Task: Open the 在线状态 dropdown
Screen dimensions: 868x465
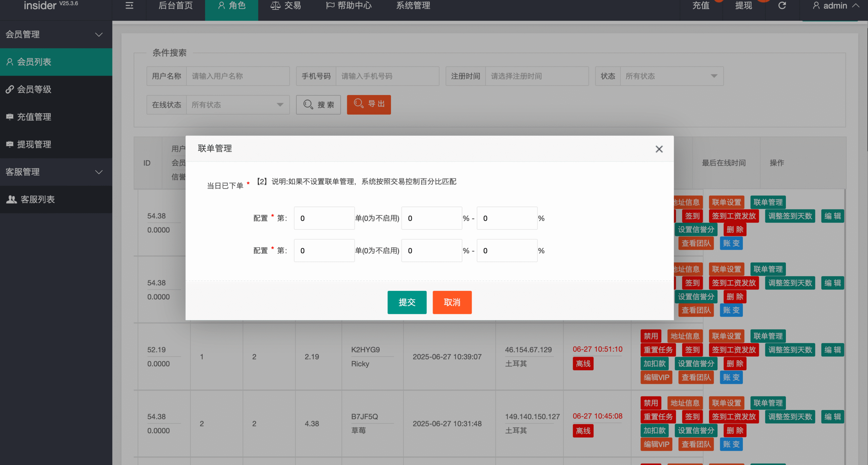Action: coord(238,105)
